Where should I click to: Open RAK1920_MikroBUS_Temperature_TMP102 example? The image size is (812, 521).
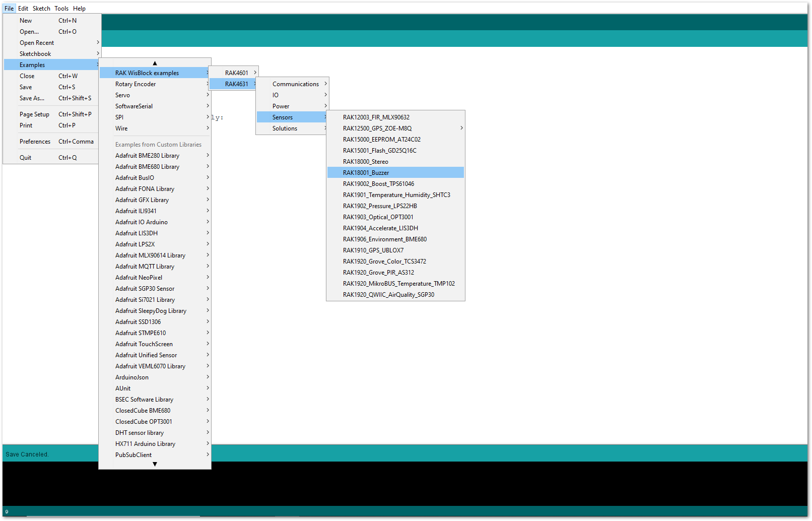pyautogui.click(x=395, y=284)
